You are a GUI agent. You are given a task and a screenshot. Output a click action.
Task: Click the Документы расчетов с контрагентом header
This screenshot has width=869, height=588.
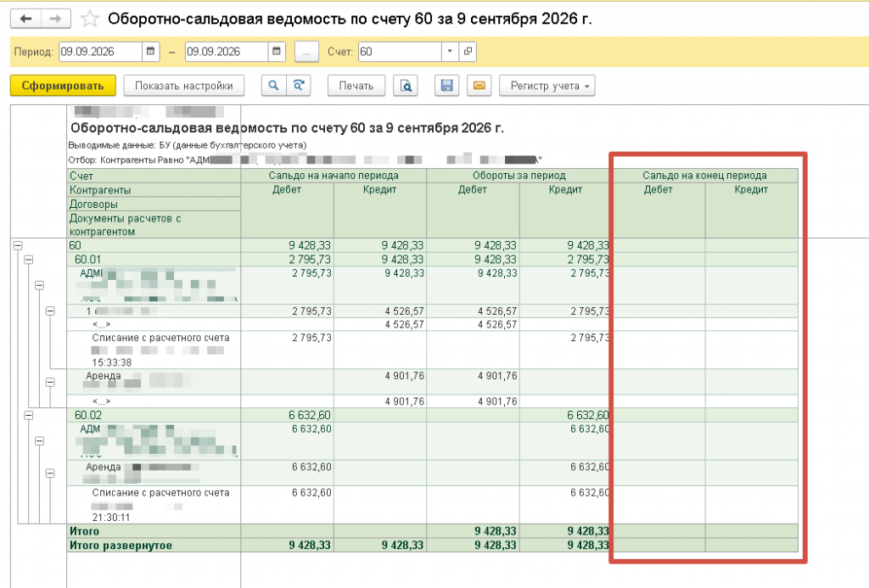coord(154,225)
